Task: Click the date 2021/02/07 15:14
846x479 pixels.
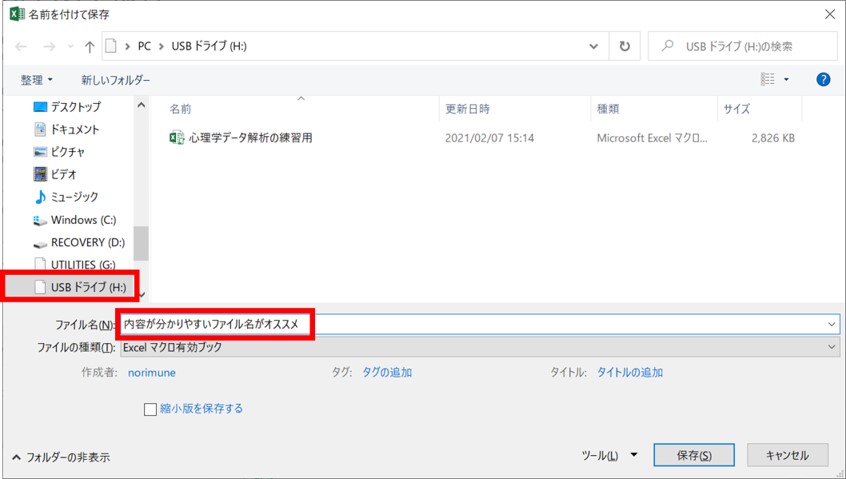Action: click(489, 138)
